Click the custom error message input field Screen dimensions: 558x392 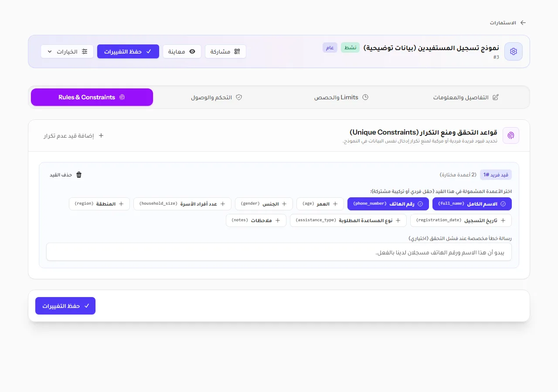tap(279, 252)
